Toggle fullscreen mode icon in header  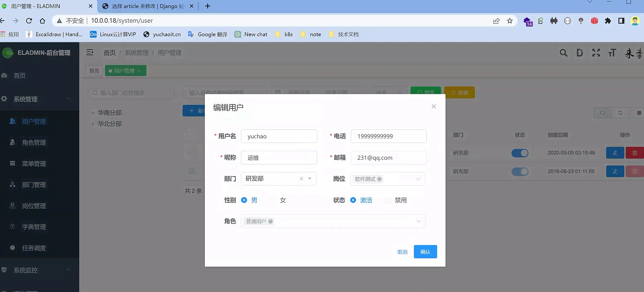point(596,53)
